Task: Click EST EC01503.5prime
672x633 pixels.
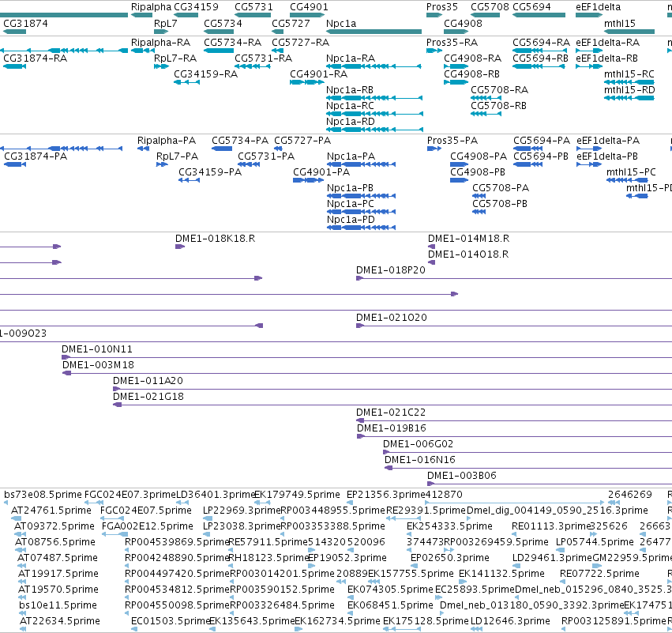Action: [x=170, y=621]
